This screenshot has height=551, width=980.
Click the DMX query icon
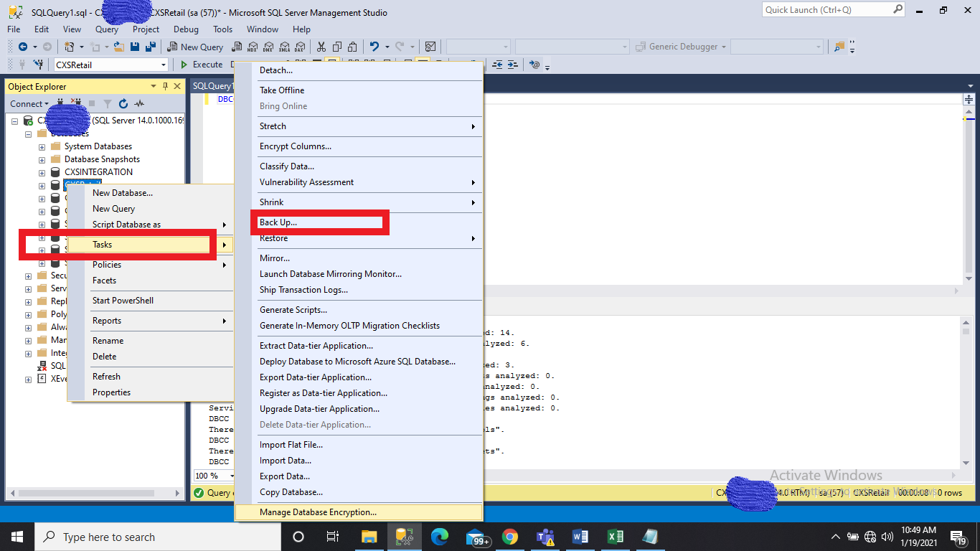[268, 47]
